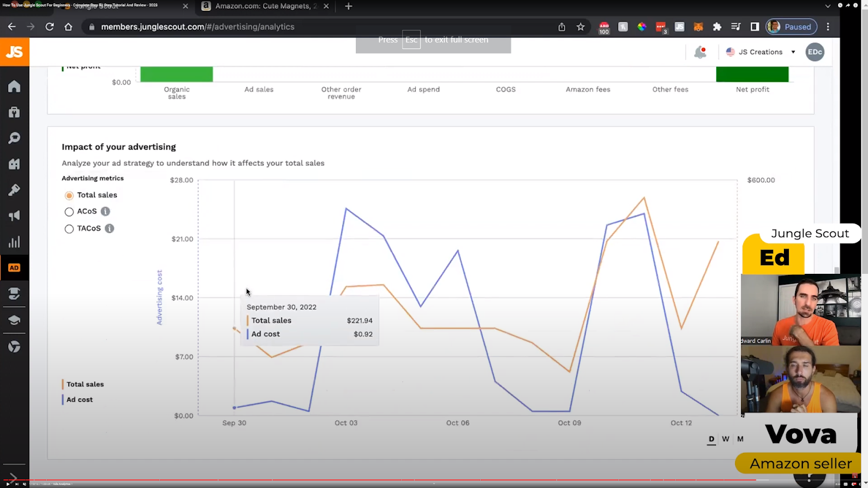The image size is (868, 488).
Task: Check the notification bell icon
Action: [700, 52]
